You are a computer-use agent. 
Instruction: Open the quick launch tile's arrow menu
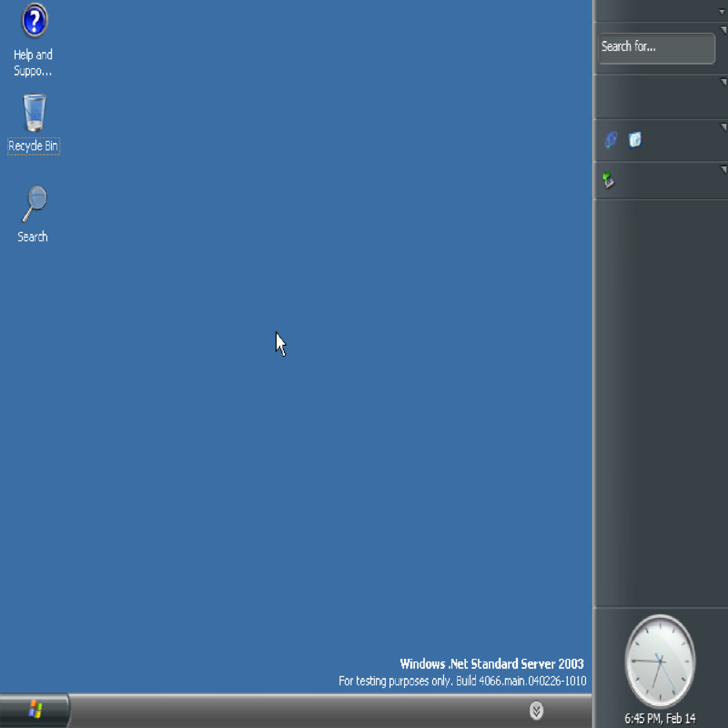723,127
